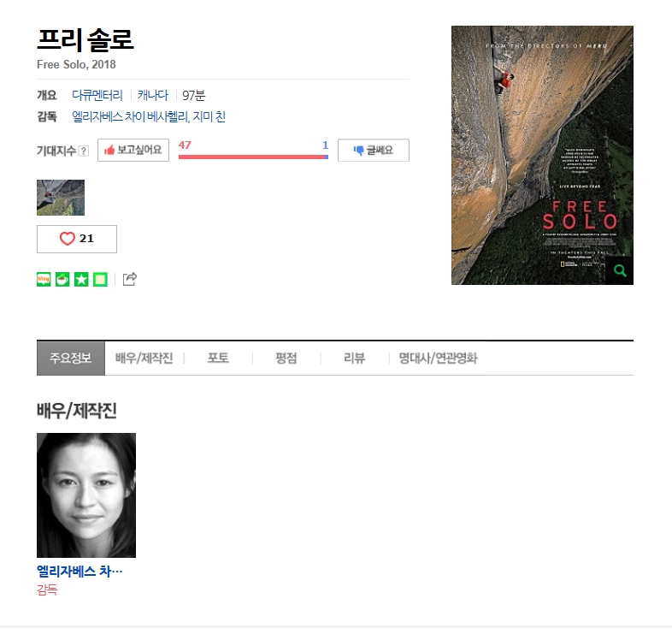The image size is (672, 640).
Task: Switch to the 배우/제작진 tab
Action: [x=144, y=359]
